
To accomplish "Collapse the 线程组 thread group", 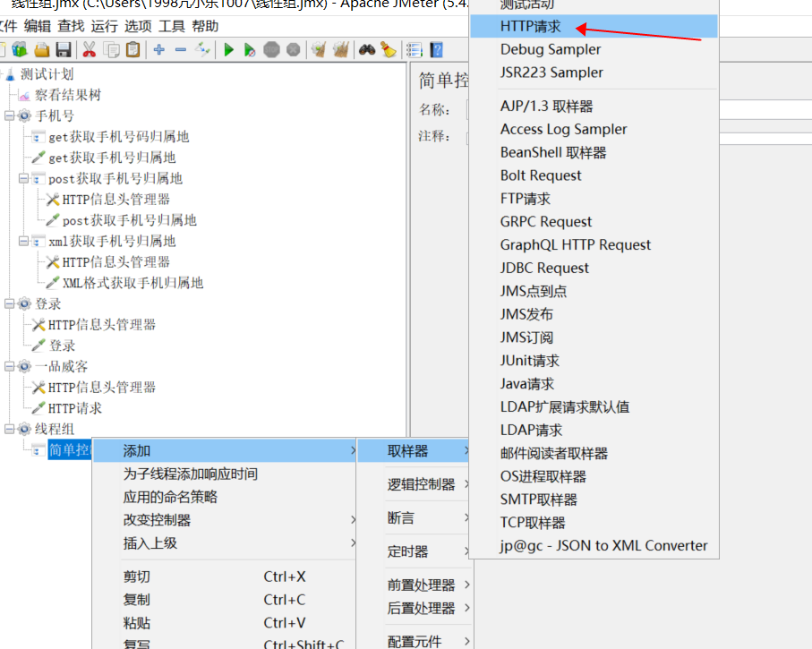I will tap(9, 429).
